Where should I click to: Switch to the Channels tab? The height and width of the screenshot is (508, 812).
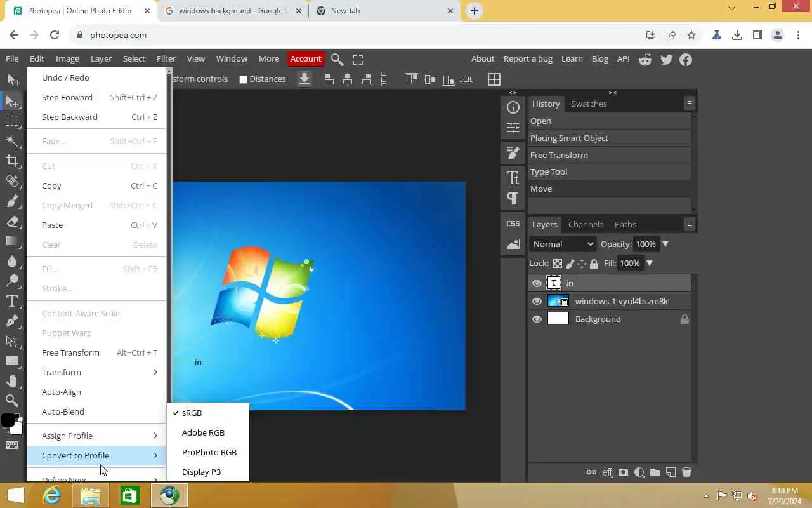coord(586,224)
